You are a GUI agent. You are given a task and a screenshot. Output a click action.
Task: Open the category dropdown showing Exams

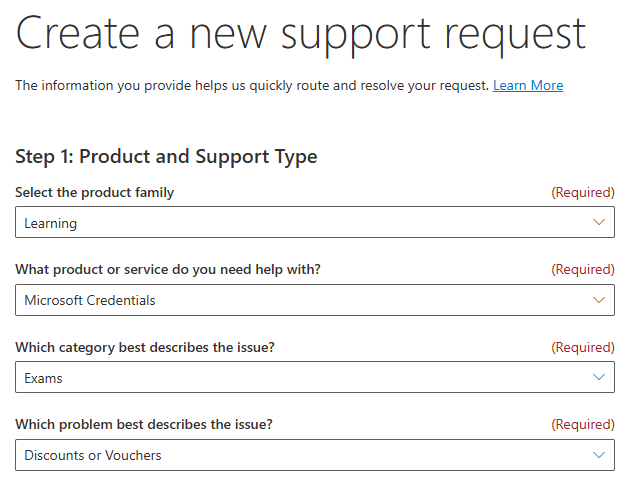pyautogui.click(x=315, y=377)
